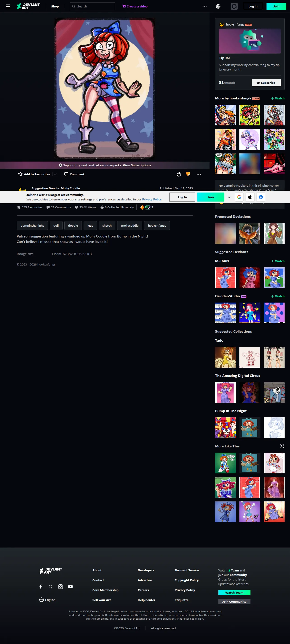This screenshot has width=290, height=644.
Task: Watch the suggested deviant M-ToON
Action: pos(278,261)
